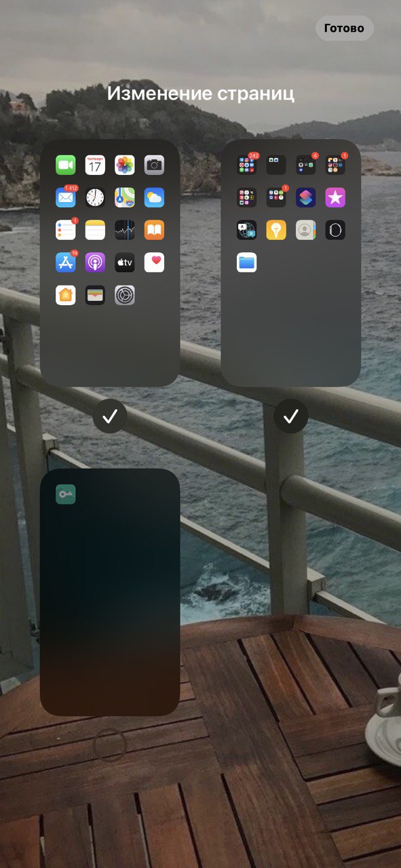
Task: Tap the Clock icon
Action: tap(95, 197)
